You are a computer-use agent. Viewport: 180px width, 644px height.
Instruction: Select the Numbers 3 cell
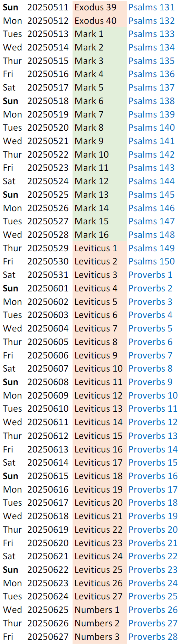[100, 636]
